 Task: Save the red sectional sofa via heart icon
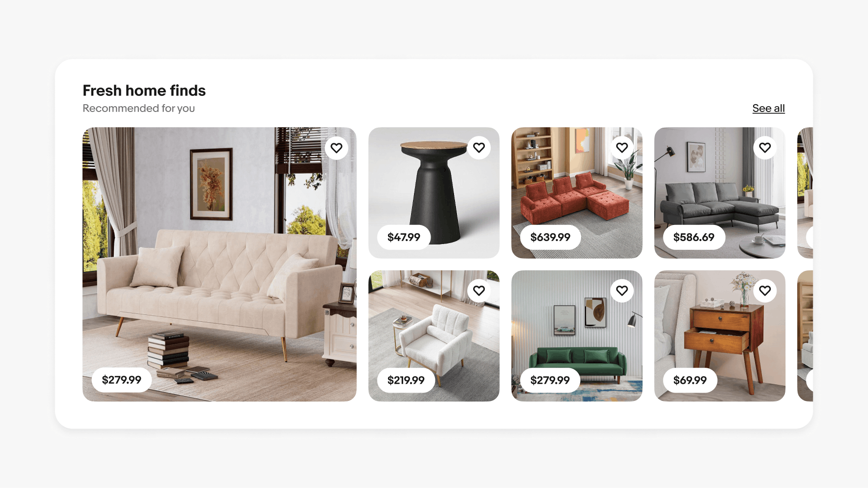point(622,148)
